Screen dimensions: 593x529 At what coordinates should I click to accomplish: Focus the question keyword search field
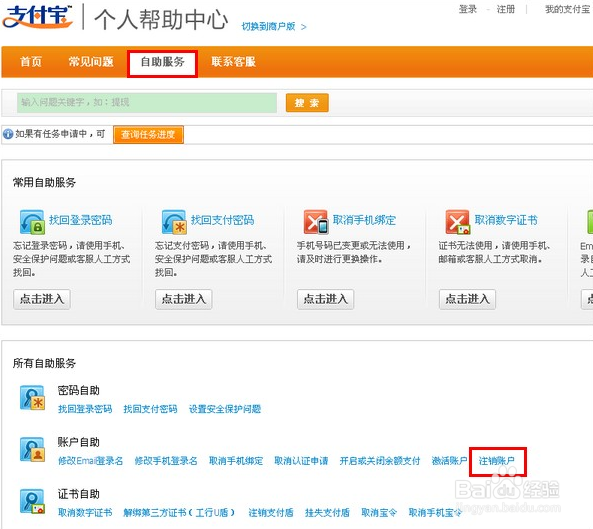147,102
